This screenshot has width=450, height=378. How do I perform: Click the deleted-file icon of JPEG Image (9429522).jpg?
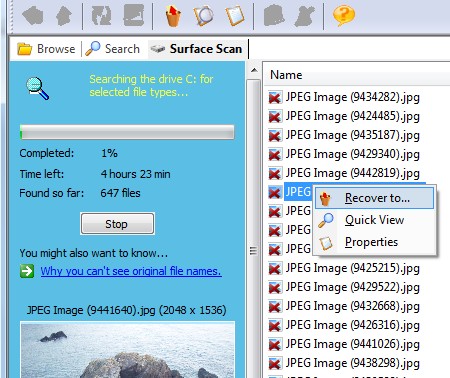(x=275, y=287)
